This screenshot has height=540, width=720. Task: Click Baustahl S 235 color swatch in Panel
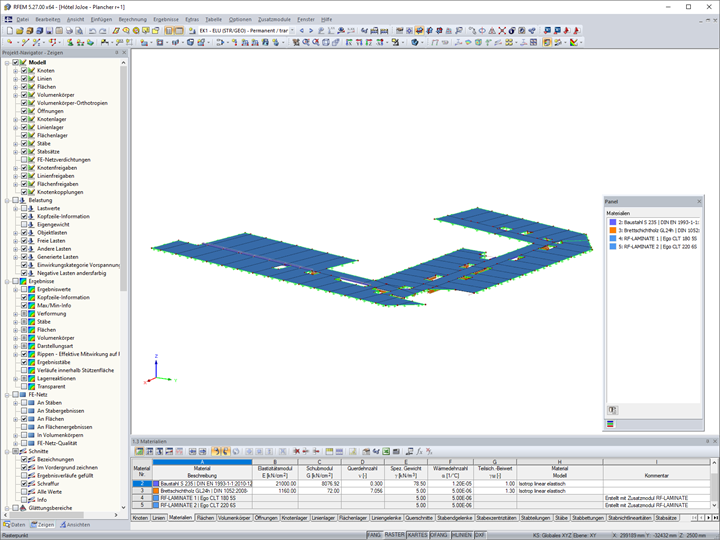(x=613, y=222)
